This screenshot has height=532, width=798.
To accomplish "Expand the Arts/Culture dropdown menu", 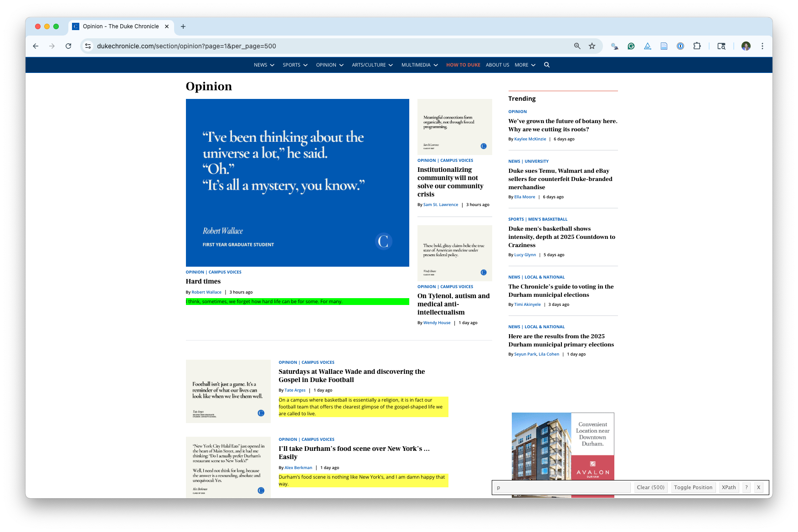I will click(x=372, y=65).
